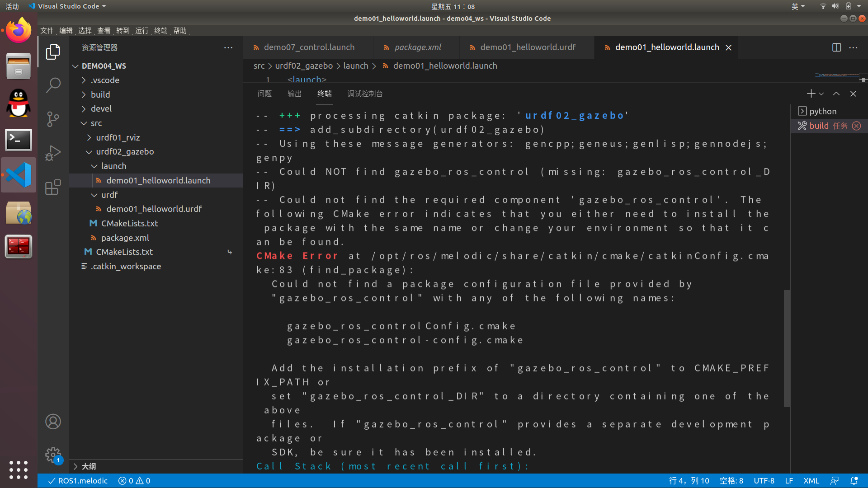
Task: Launch QQ penguin app from the dock
Action: (x=19, y=103)
